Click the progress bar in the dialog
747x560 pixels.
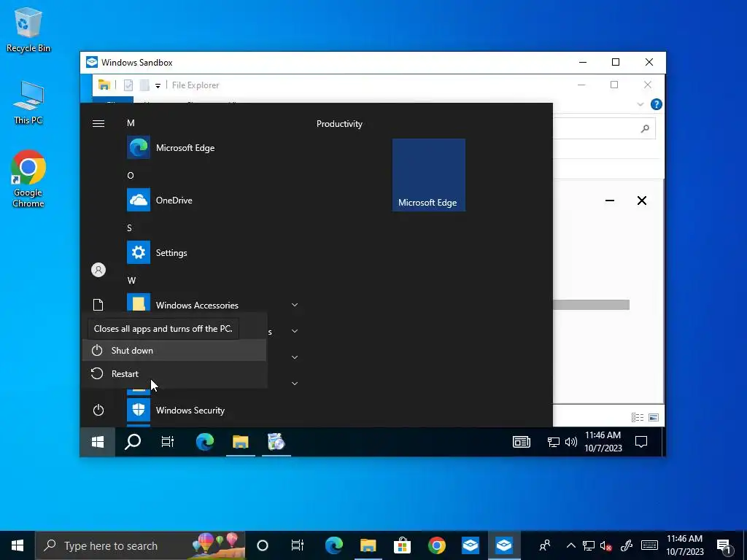591,305
